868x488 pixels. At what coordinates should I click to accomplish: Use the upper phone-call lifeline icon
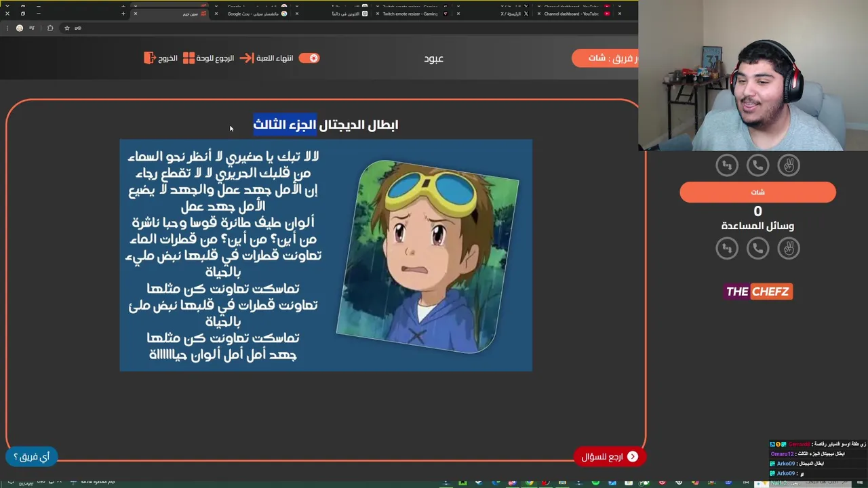757,165
